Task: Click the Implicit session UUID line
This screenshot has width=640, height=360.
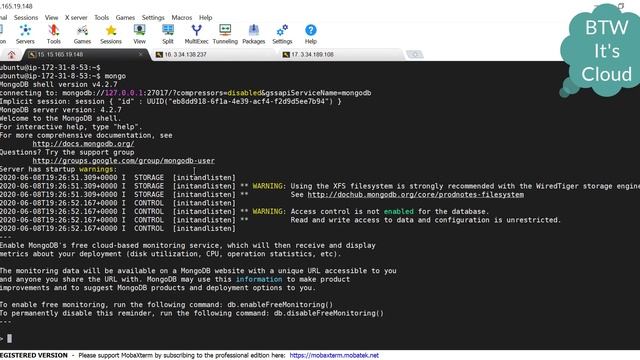Action: [171, 101]
